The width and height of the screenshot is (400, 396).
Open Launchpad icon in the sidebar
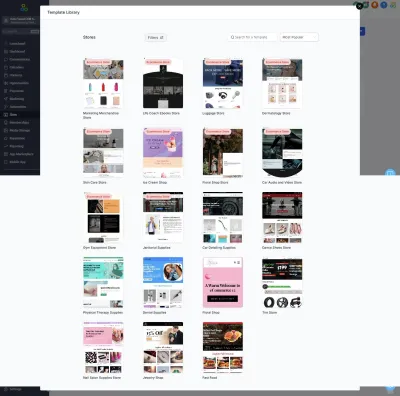pyautogui.click(x=6, y=44)
